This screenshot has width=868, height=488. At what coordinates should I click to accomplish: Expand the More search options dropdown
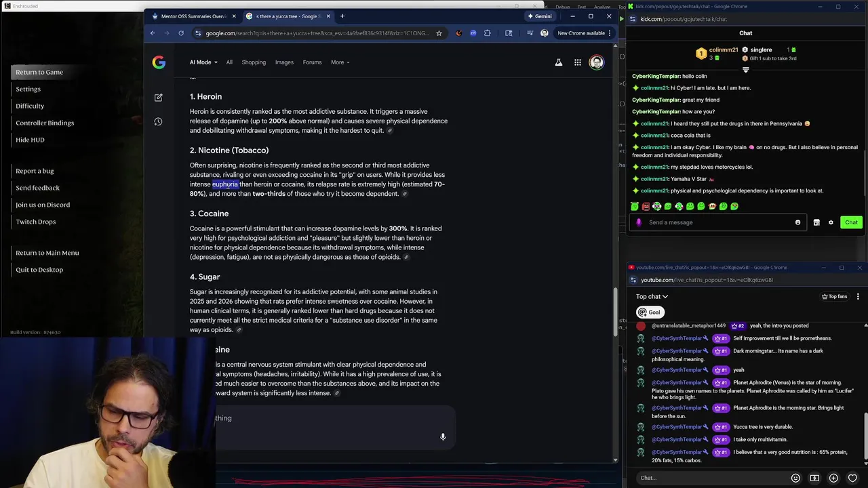(340, 62)
